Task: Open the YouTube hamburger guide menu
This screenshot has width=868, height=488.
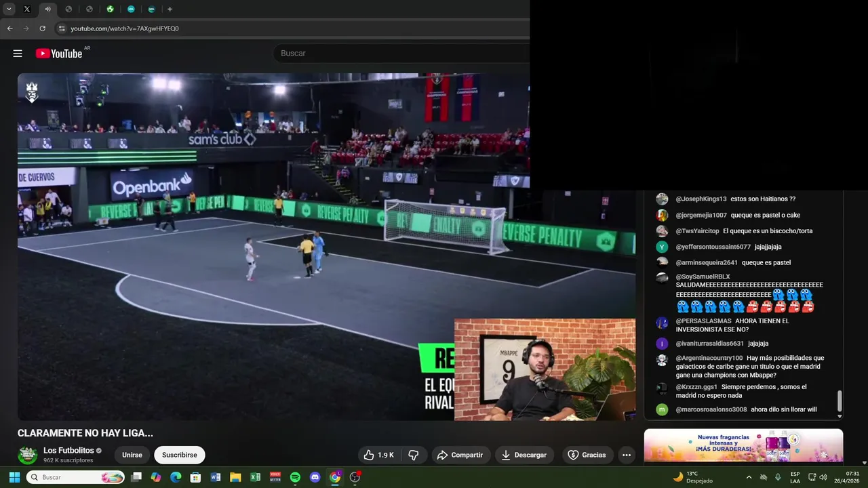Action: pyautogui.click(x=18, y=54)
